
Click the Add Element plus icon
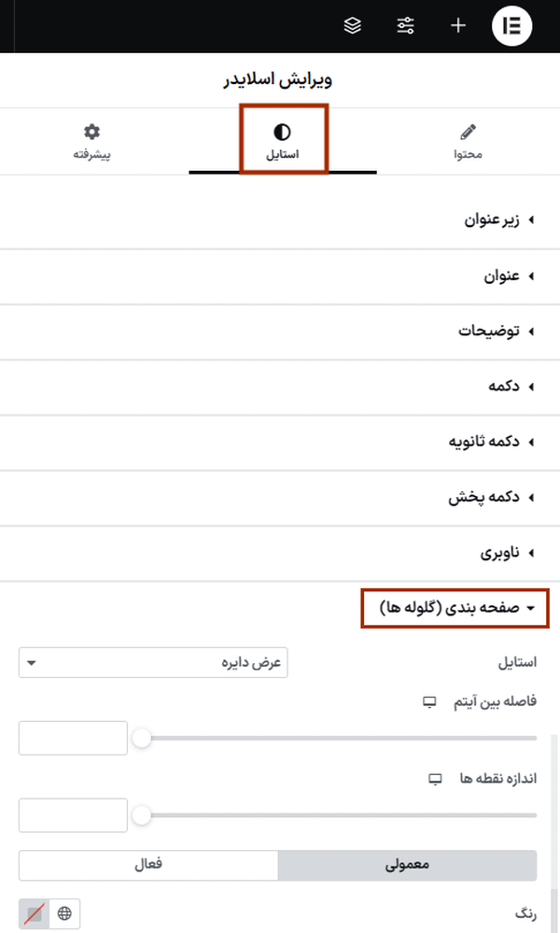tap(458, 25)
